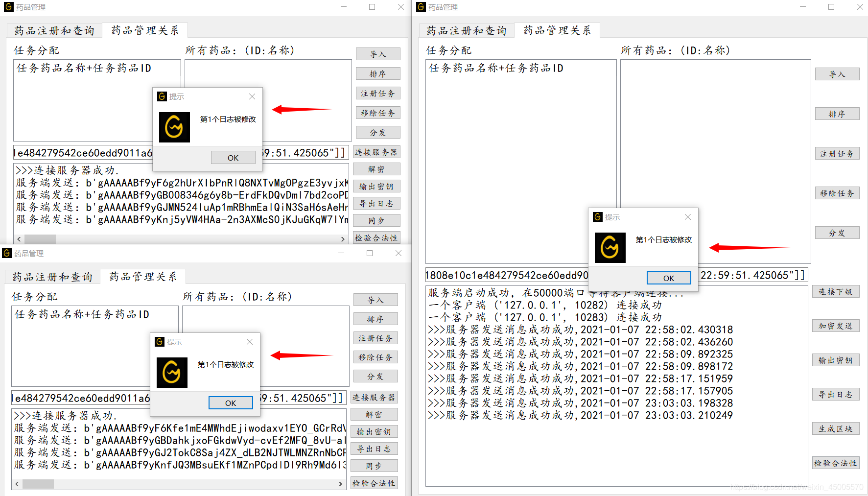
Task: Click 导出日志 button in right window
Action: (836, 394)
